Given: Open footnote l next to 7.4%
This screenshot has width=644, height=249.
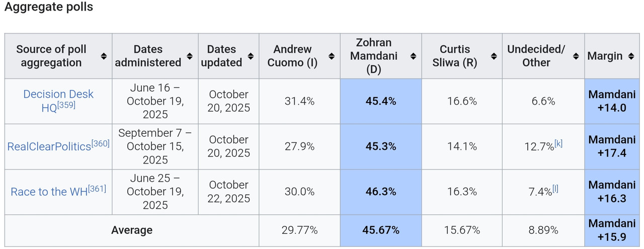Looking at the screenshot, I should point(555,189).
